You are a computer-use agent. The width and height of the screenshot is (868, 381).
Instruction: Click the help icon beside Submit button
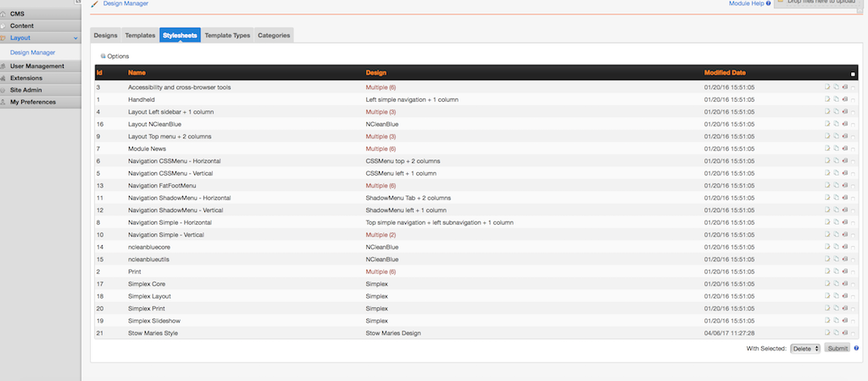click(x=856, y=348)
